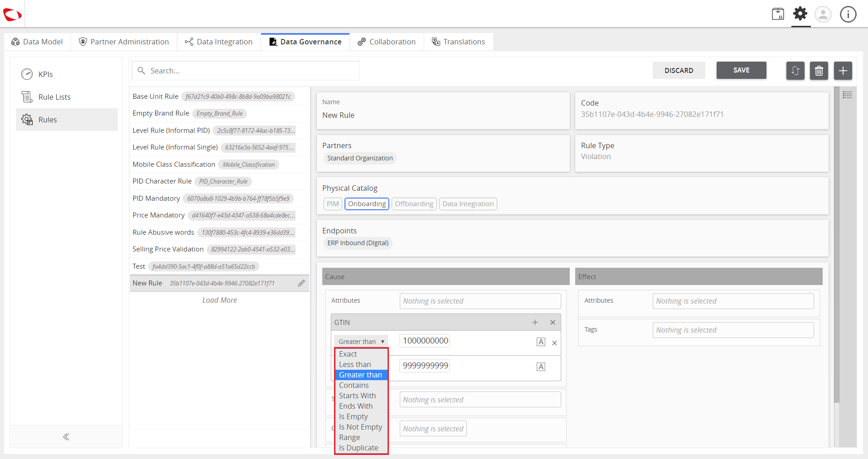The image size is (868, 459).
Task: Select the Data Governance tab
Action: 305,42
